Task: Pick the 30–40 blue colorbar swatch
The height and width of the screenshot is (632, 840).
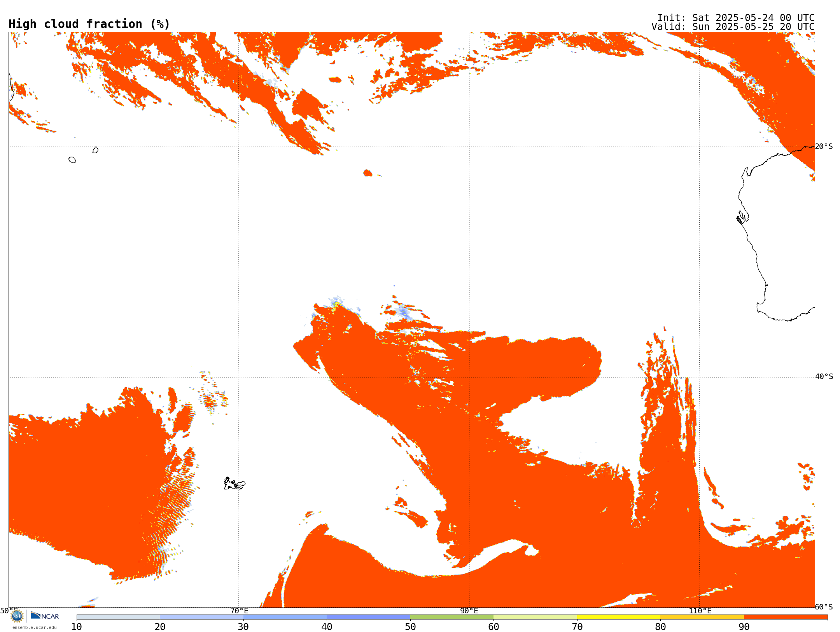Action: click(285, 617)
